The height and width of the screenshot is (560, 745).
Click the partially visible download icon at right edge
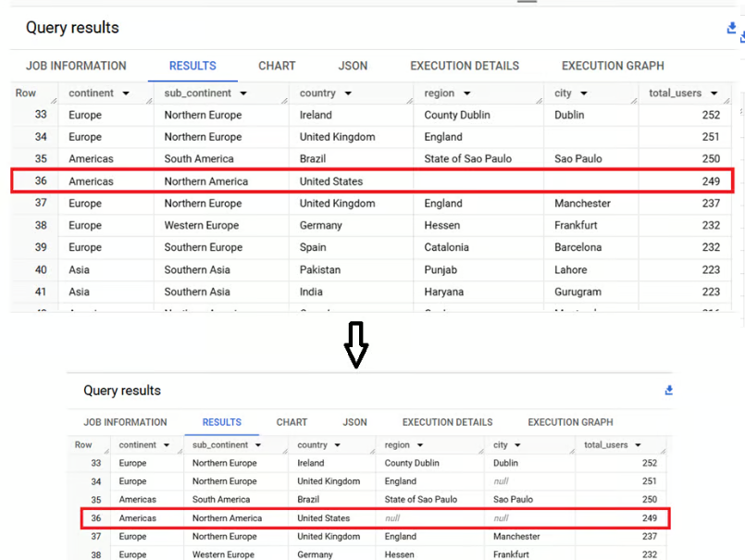click(x=742, y=37)
